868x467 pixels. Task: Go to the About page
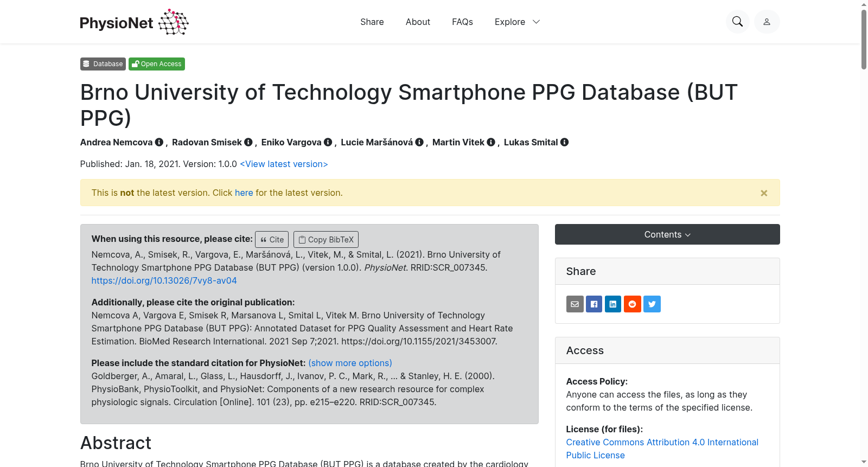click(418, 22)
